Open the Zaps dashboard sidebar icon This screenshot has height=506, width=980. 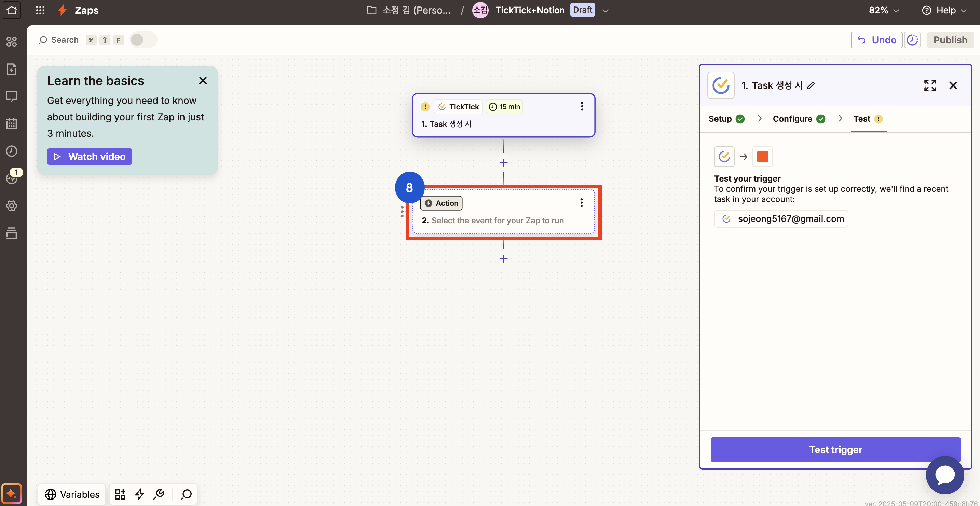(x=11, y=41)
